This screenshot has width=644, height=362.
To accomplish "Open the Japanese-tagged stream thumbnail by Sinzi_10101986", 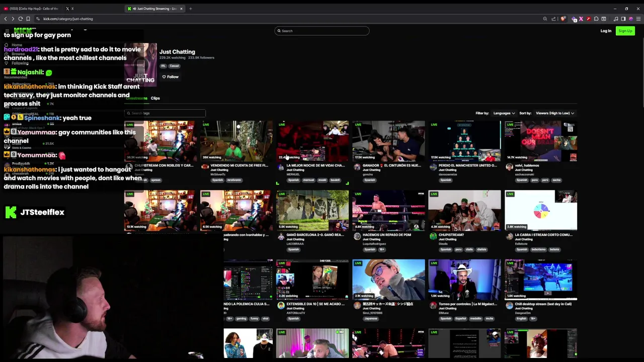I will (388, 280).
